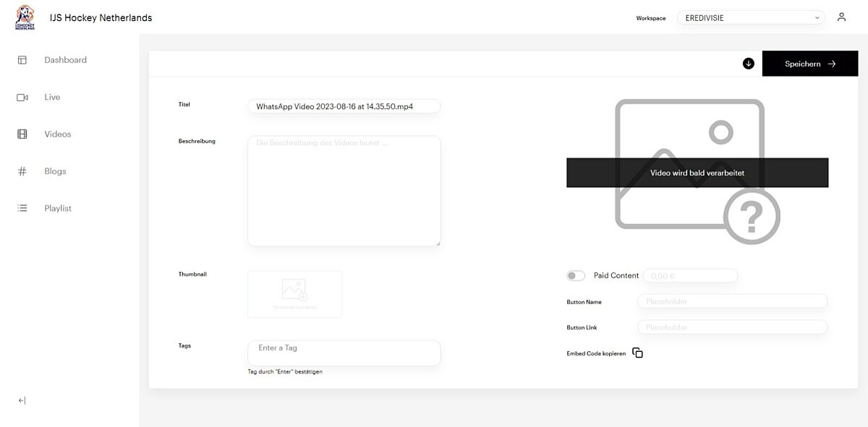The width and height of the screenshot is (868, 427).
Task: Upload an image via the Thumbnail box
Action: coord(294,294)
